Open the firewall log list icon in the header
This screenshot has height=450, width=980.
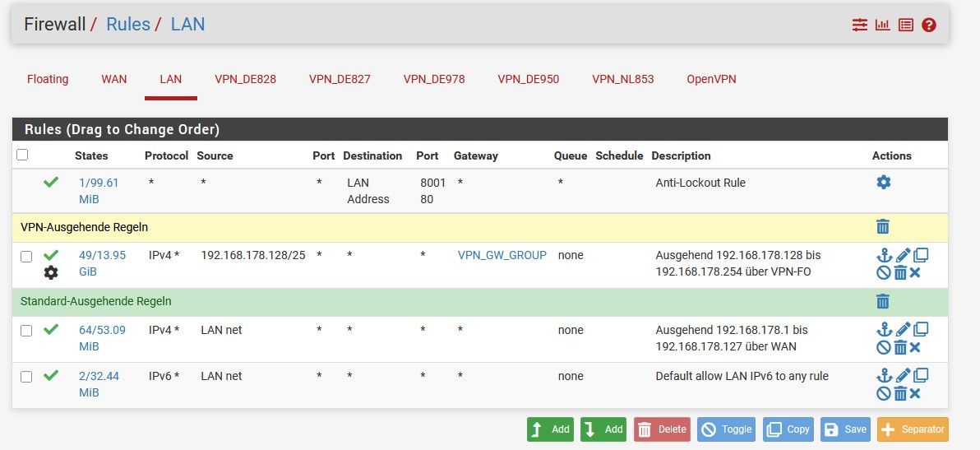click(906, 25)
